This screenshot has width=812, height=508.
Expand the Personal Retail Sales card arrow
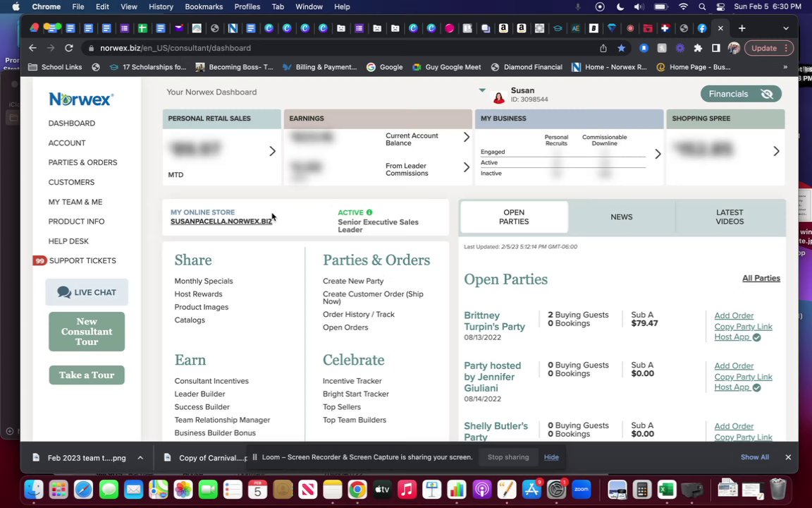click(x=272, y=151)
